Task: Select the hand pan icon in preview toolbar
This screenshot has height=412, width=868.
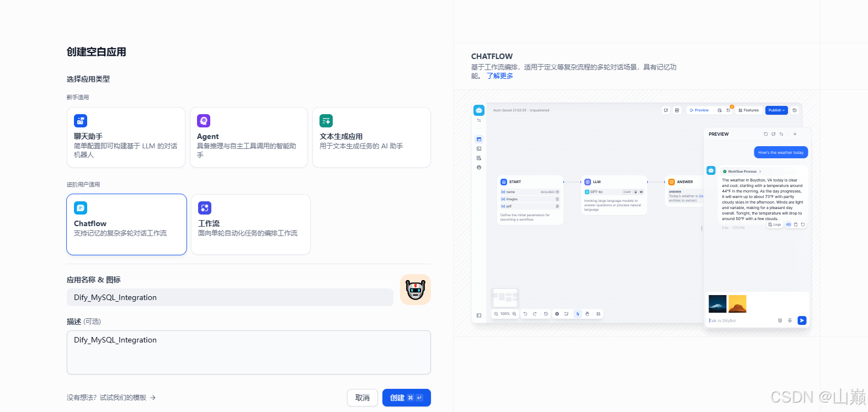Action: (587, 314)
